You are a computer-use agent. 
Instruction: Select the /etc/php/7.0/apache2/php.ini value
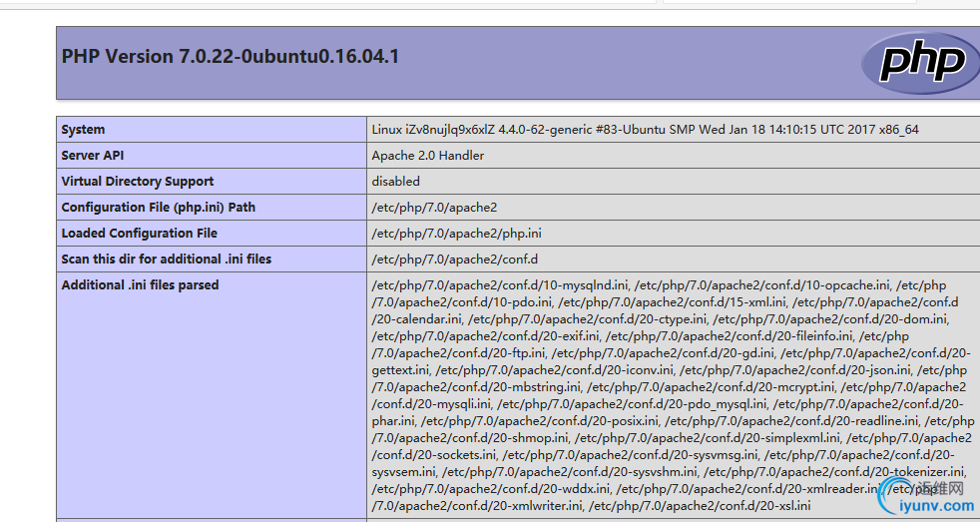pyautogui.click(x=456, y=234)
